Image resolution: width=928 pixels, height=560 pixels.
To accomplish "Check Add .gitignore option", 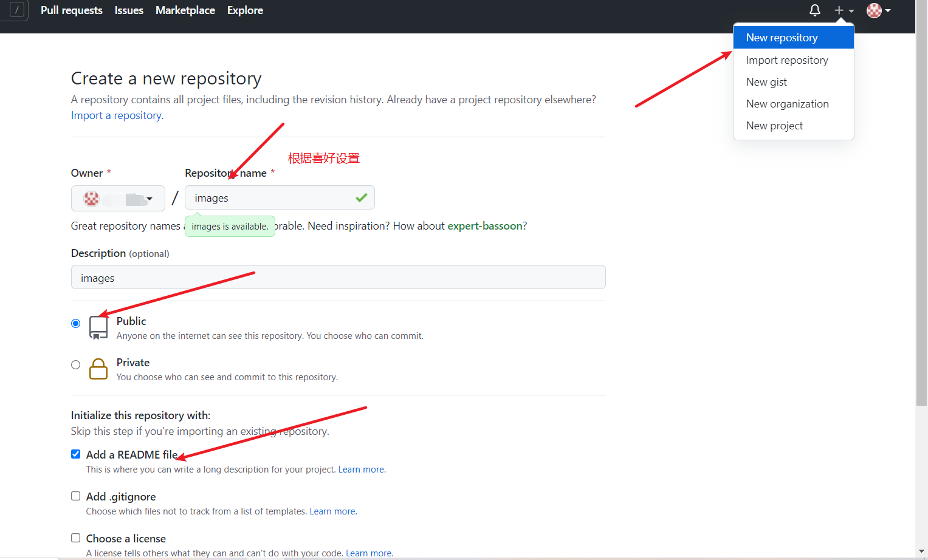I will [x=75, y=496].
